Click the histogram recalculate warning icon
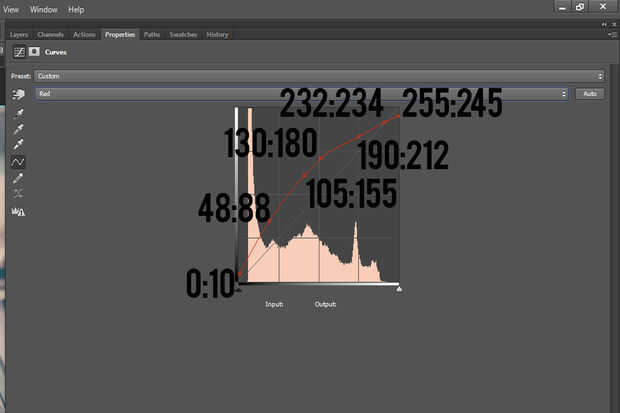The image size is (620, 413). coord(18,212)
